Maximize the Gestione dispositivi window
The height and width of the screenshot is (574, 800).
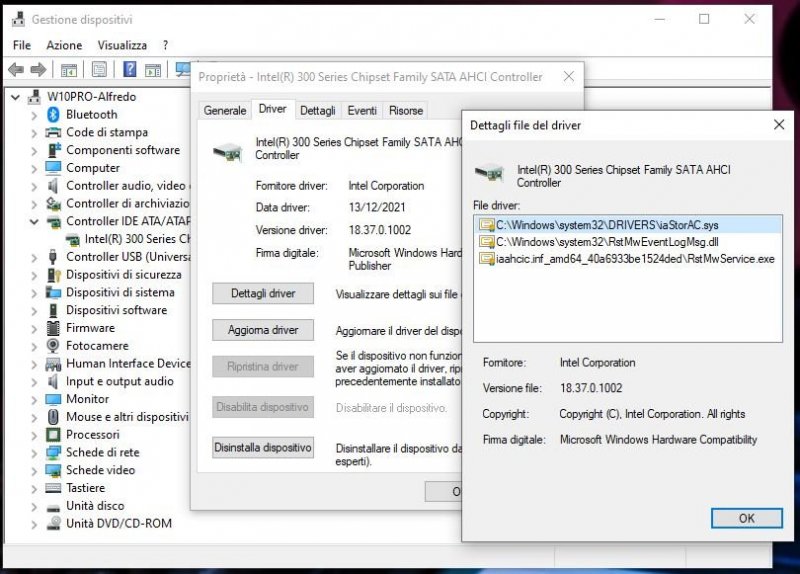tap(704, 19)
